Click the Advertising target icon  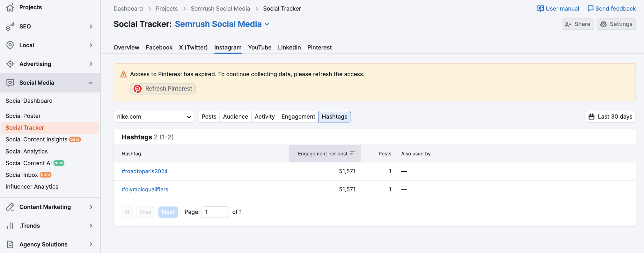click(x=10, y=64)
